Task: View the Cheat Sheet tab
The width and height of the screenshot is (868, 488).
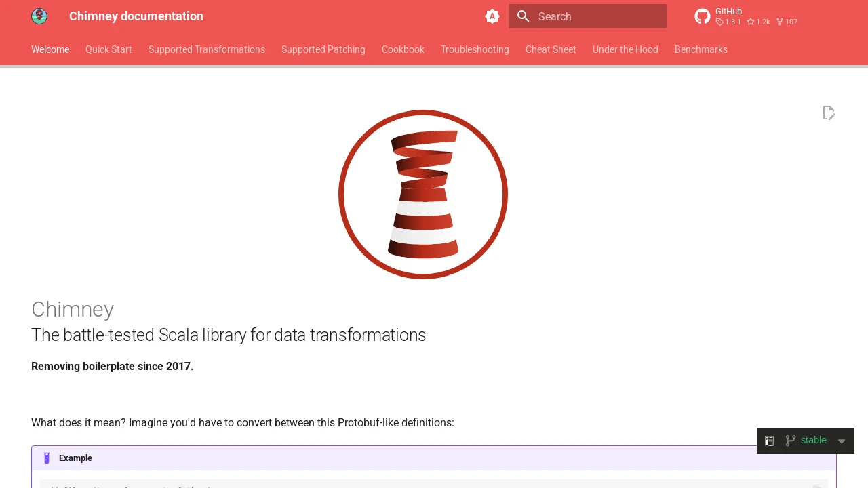Action: [x=551, y=49]
